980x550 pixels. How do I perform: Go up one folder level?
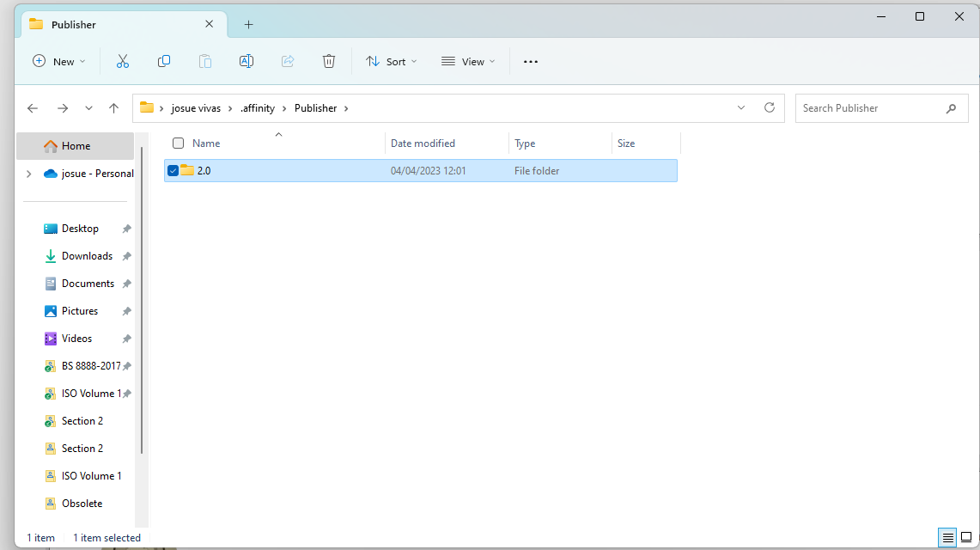[x=113, y=108]
